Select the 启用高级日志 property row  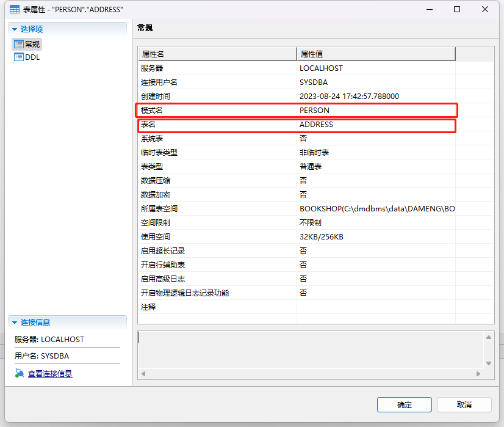click(316, 279)
